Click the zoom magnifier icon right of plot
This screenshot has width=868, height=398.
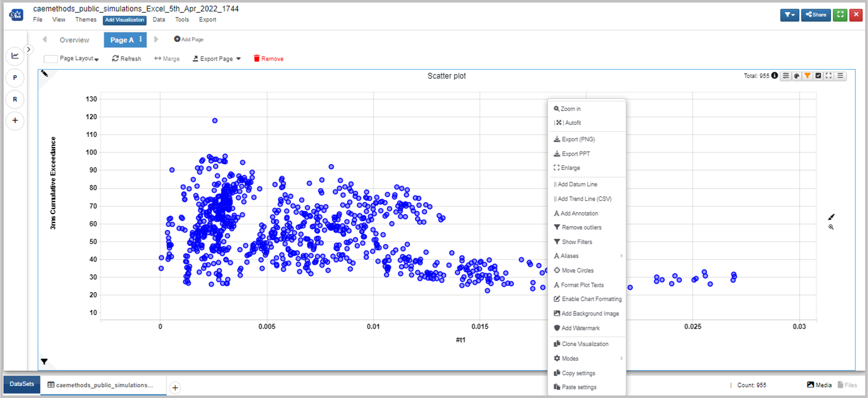(x=831, y=227)
